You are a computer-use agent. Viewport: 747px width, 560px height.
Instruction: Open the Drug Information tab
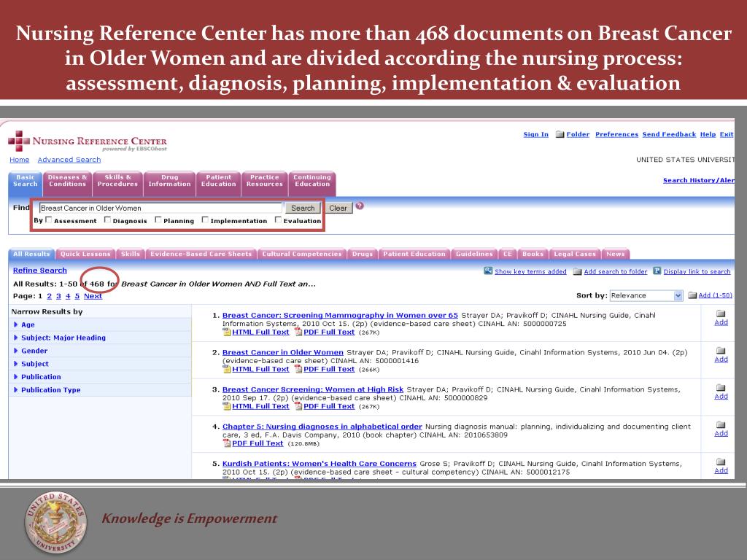tap(169, 184)
